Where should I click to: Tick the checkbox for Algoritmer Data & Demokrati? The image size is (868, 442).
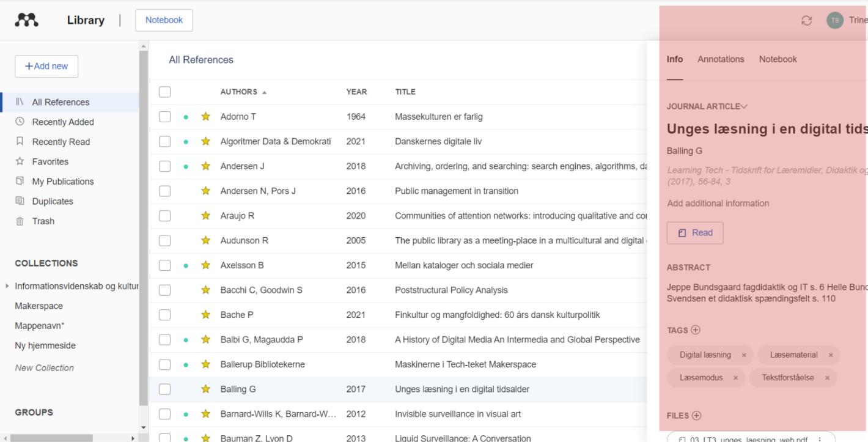pyautogui.click(x=164, y=141)
